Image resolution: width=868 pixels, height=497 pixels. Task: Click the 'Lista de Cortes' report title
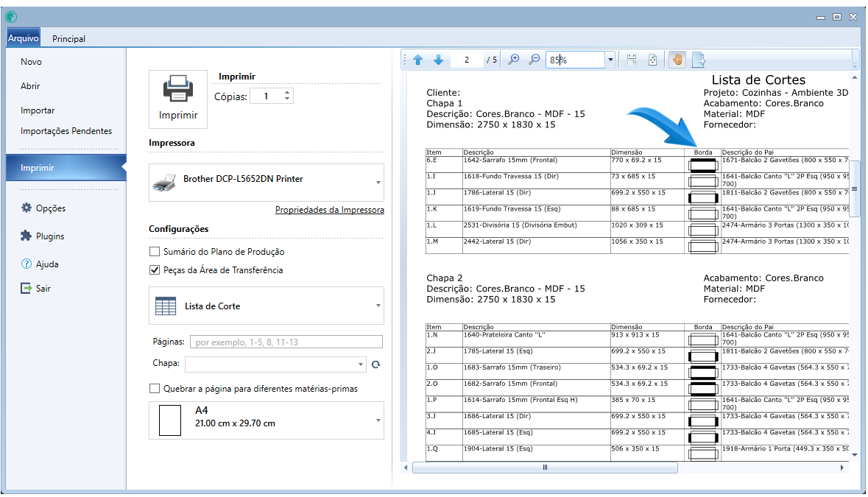pyautogui.click(x=758, y=80)
